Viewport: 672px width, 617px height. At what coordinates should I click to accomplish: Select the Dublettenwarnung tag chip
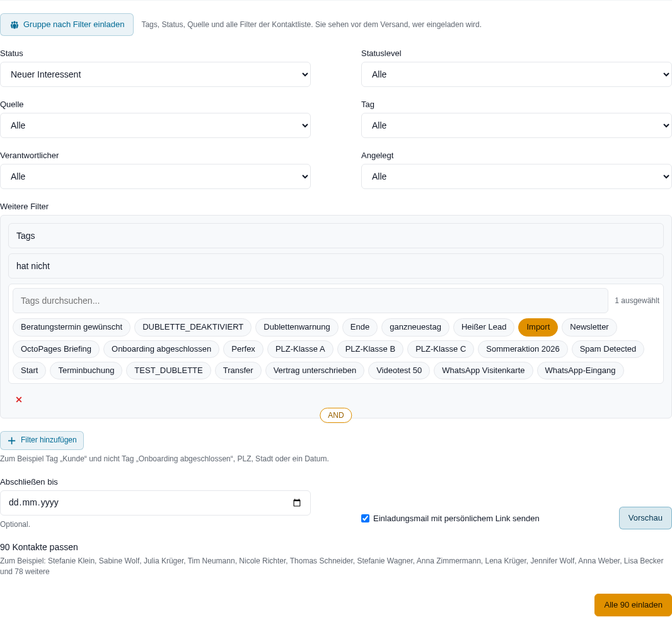[296, 327]
